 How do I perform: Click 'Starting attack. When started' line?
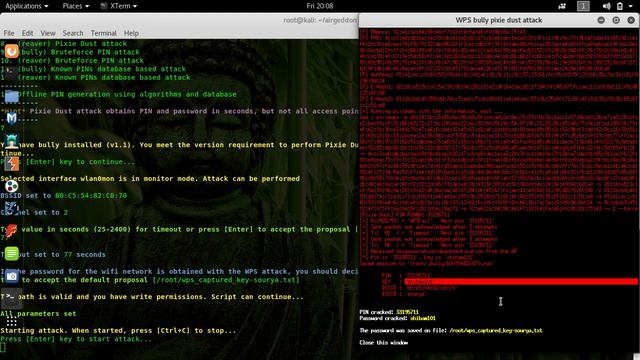click(118, 331)
